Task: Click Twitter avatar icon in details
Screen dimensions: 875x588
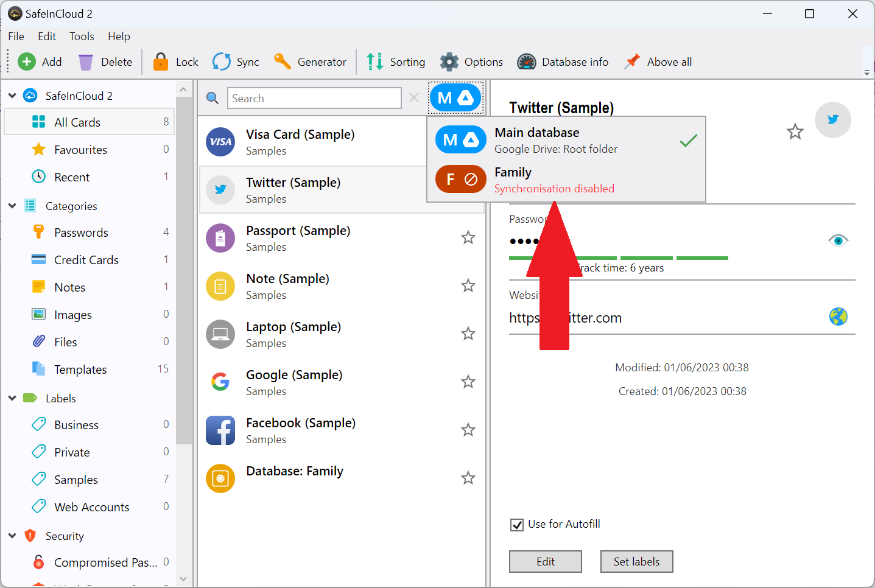Action: point(833,120)
